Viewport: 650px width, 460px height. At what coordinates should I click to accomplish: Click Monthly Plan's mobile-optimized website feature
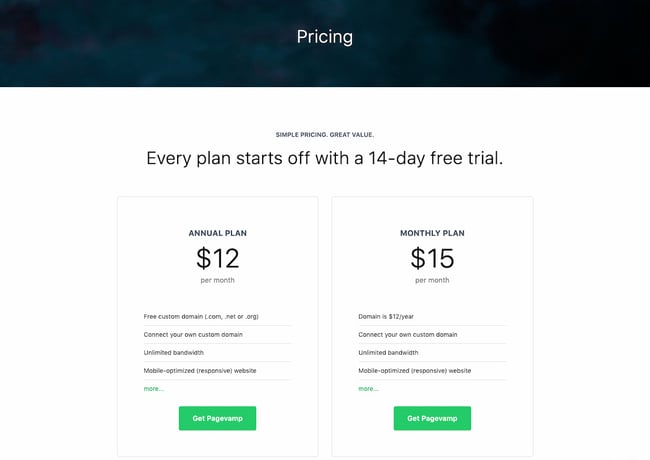[x=415, y=370]
